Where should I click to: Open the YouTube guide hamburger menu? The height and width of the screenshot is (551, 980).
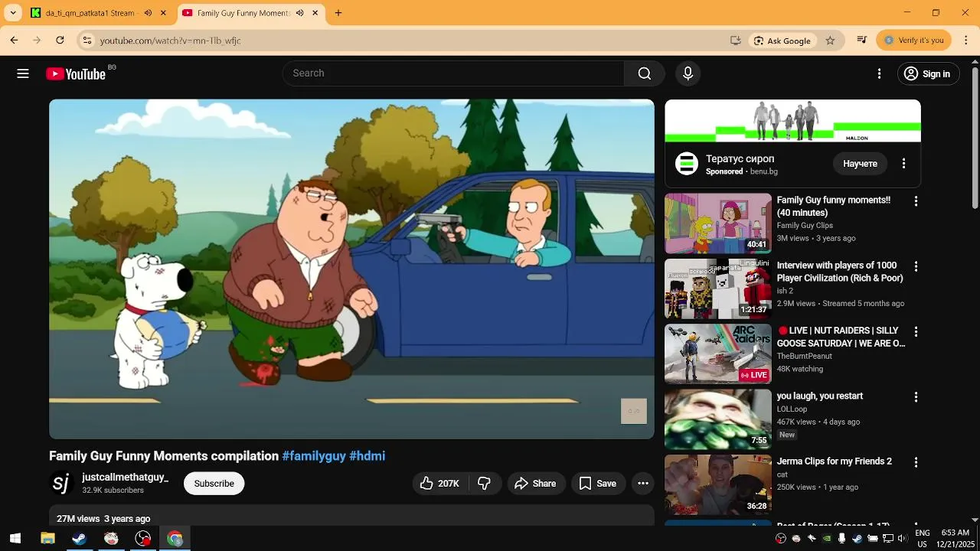pyautogui.click(x=23, y=73)
